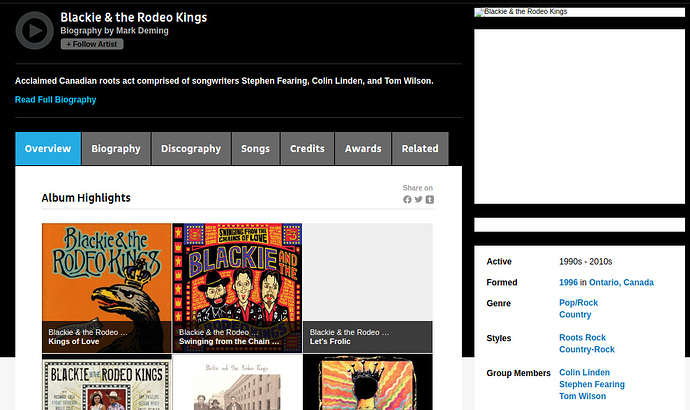The height and width of the screenshot is (410, 690).
Task: Share on Tumblr icon
Action: coord(430,200)
